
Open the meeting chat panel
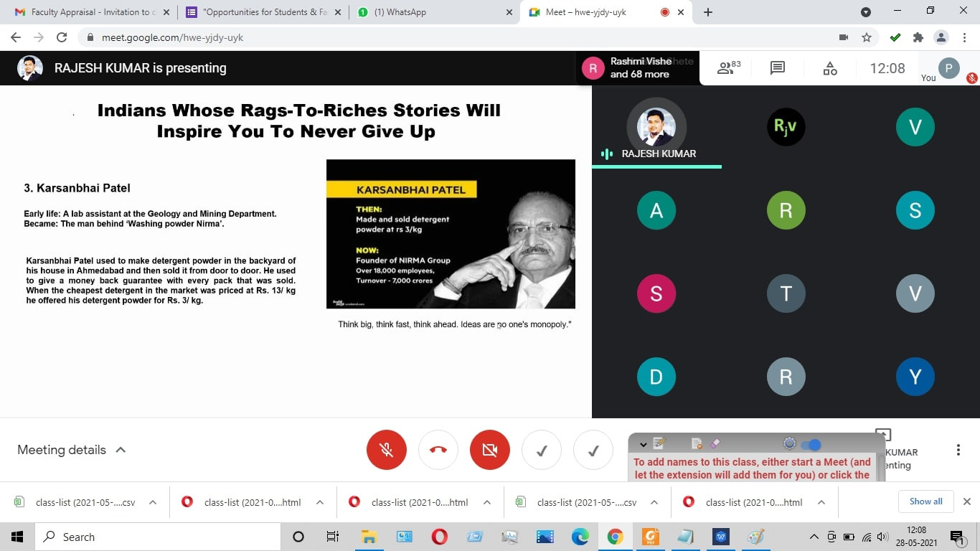[777, 68]
